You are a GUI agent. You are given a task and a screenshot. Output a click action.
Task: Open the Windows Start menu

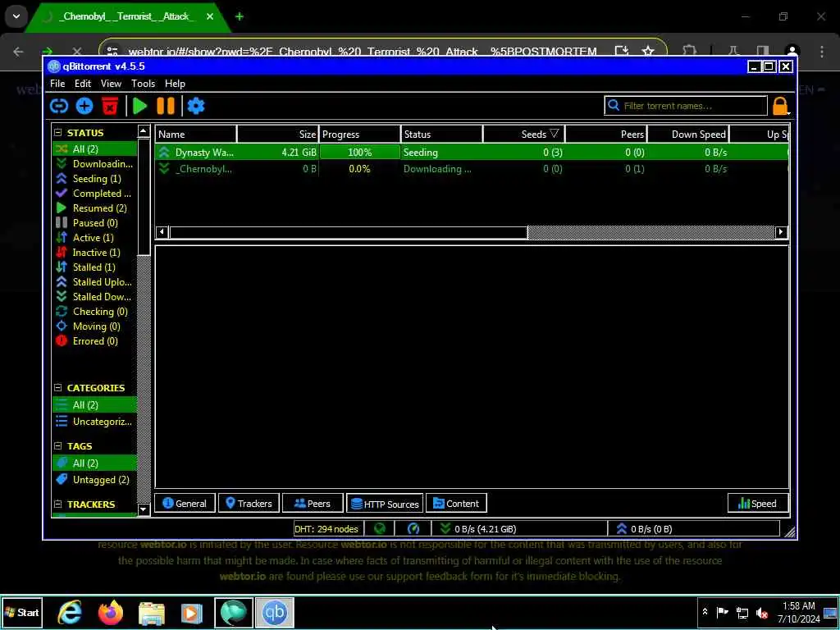[x=21, y=612]
